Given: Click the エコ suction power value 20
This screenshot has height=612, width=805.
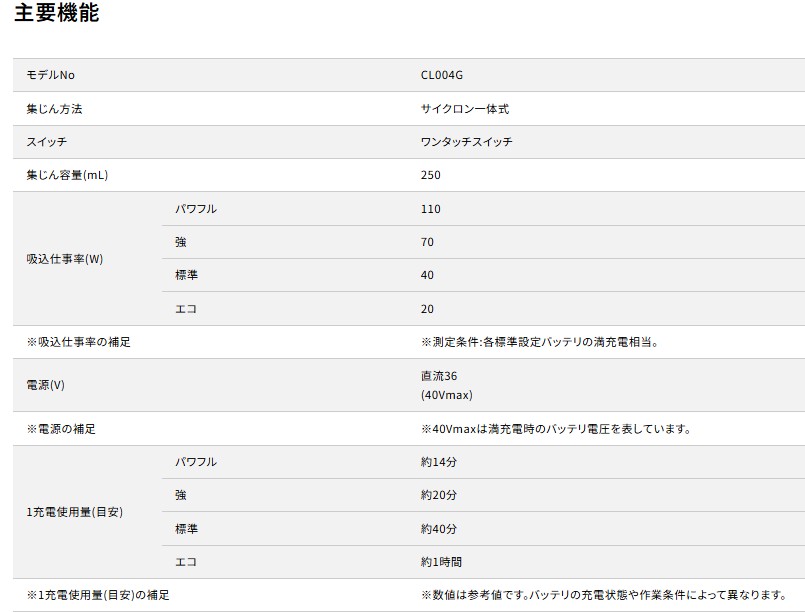Looking at the screenshot, I should point(428,309).
